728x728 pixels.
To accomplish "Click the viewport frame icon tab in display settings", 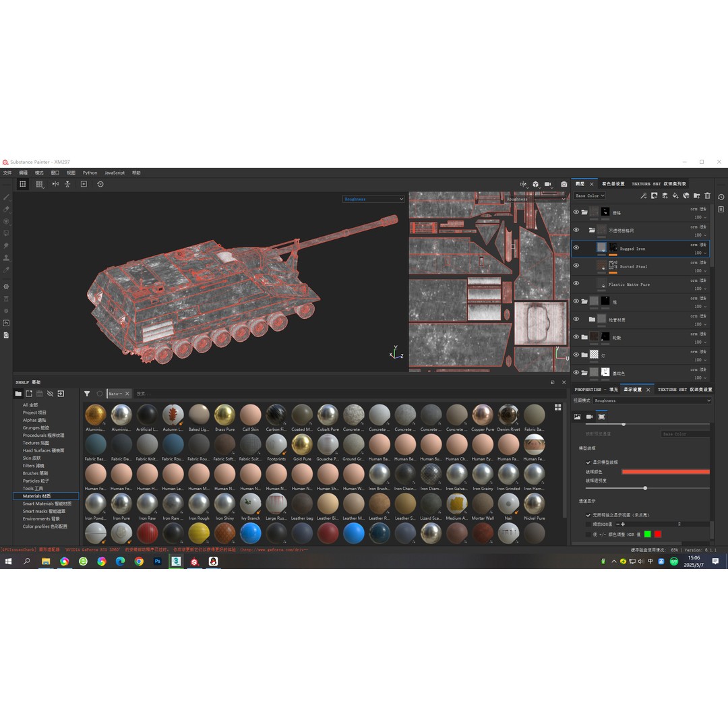I will tap(602, 417).
